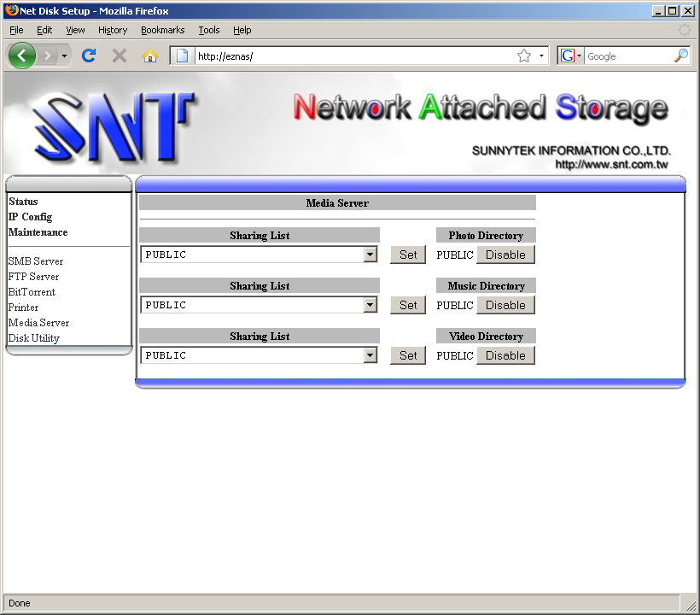Click the Firefox icon in the title bar

12,10
